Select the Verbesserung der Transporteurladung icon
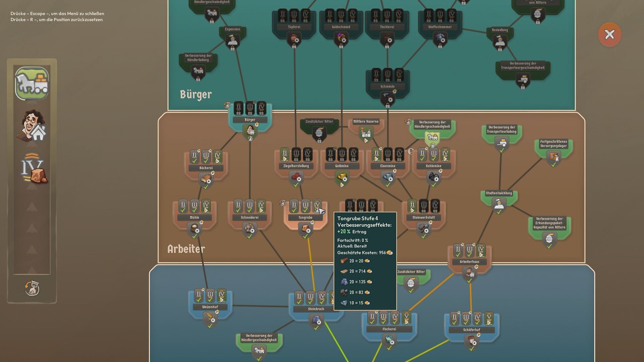The height and width of the screenshot is (362, 644). [502, 144]
